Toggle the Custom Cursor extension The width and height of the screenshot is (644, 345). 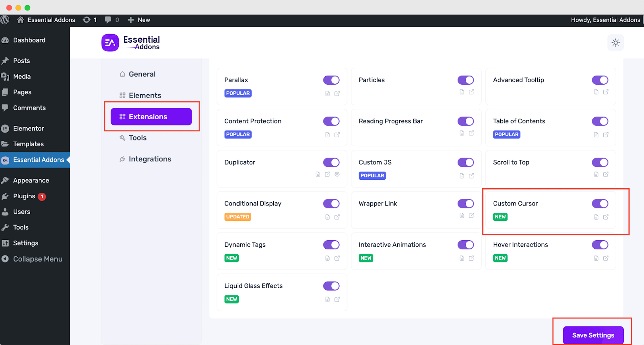point(600,204)
